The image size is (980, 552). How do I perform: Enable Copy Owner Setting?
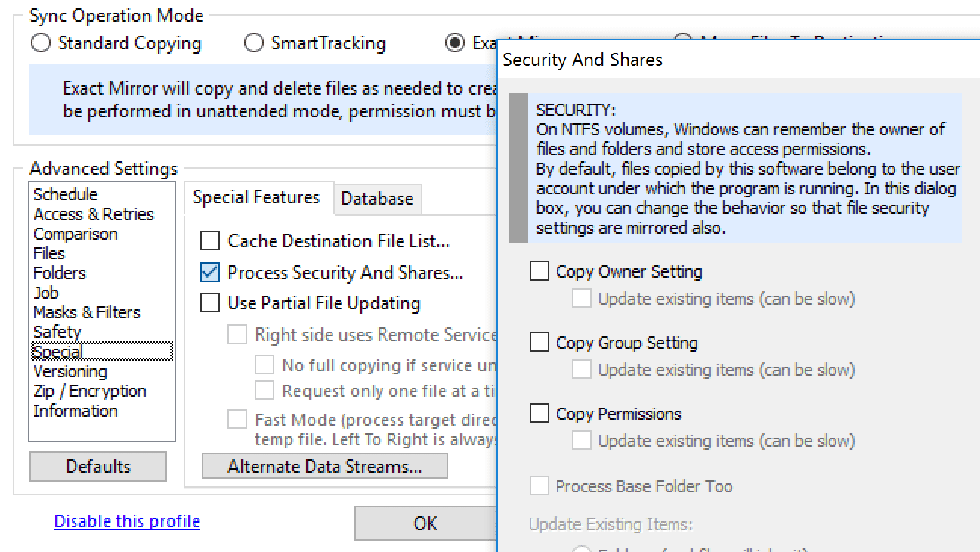point(539,271)
